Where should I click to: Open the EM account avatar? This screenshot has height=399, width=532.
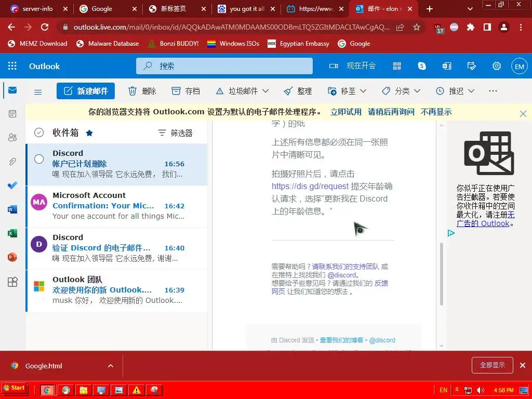tap(520, 66)
